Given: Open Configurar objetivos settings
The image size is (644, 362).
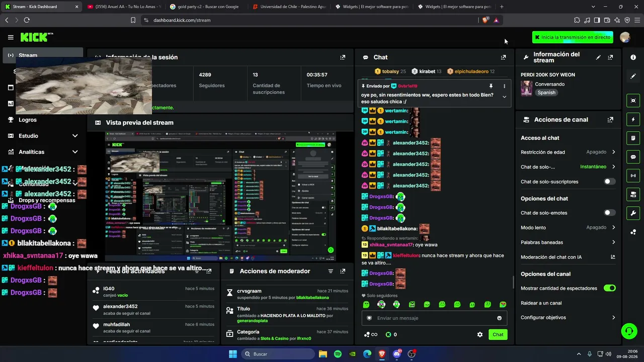Looking at the screenshot, I should (x=568, y=317).
